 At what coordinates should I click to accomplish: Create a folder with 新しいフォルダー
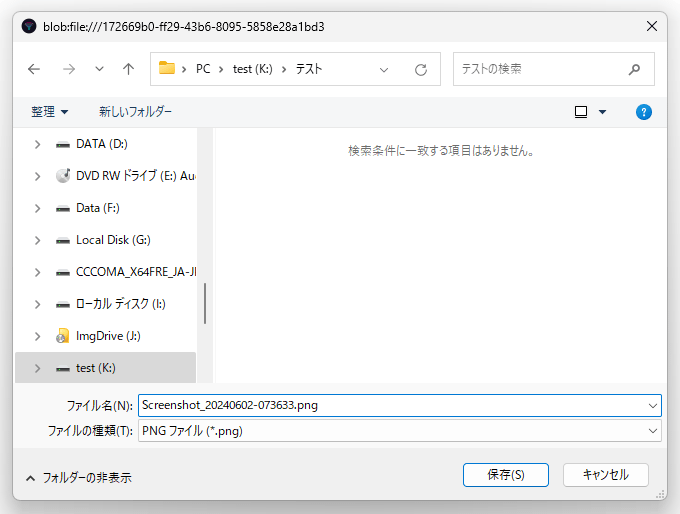pyautogui.click(x=135, y=112)
